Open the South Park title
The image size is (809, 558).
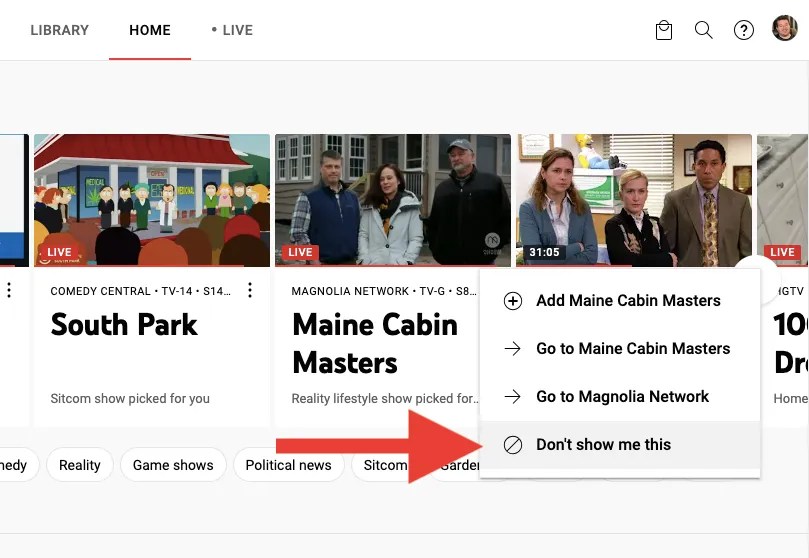click(124, 325)
